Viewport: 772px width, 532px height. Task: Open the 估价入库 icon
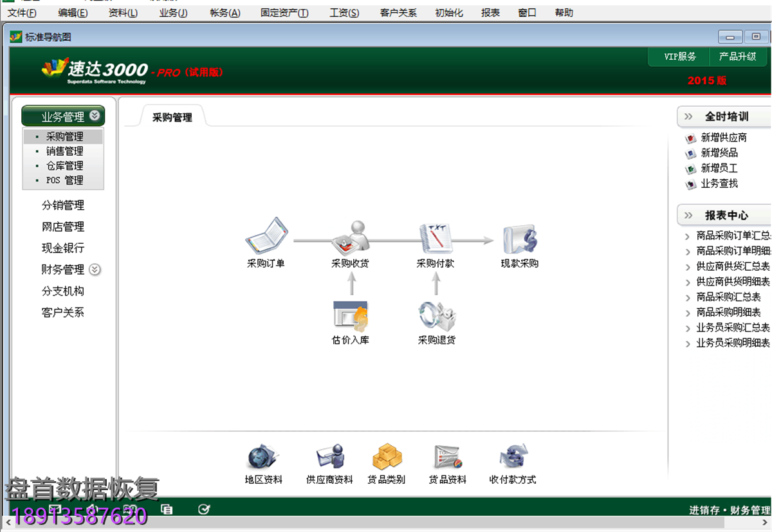(x=351, y=318)
